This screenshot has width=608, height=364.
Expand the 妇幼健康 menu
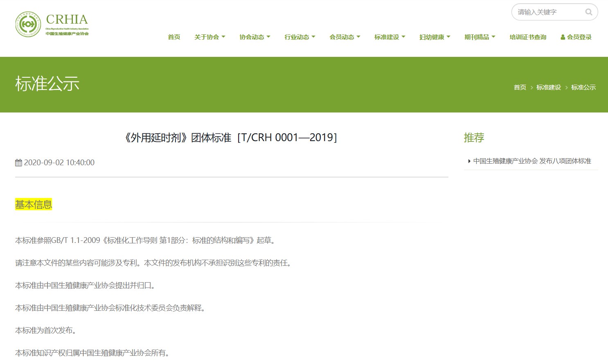coord(435,37)
